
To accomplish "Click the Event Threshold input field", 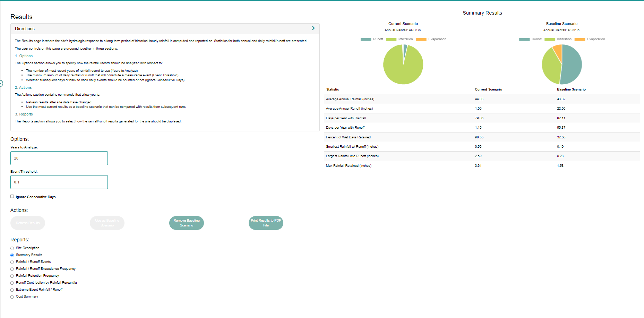I will pos(59,182).
